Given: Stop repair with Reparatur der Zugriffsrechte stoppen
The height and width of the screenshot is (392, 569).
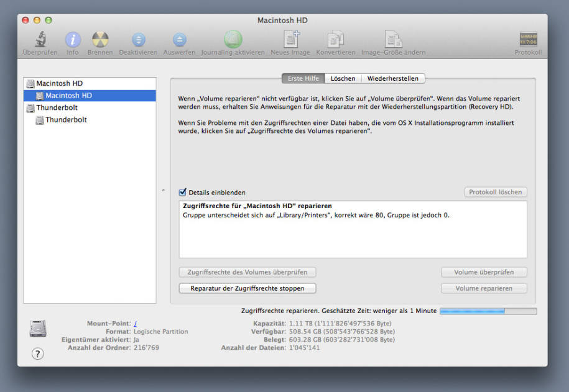Looking at the screenshot, I should [x=247, y=288].
